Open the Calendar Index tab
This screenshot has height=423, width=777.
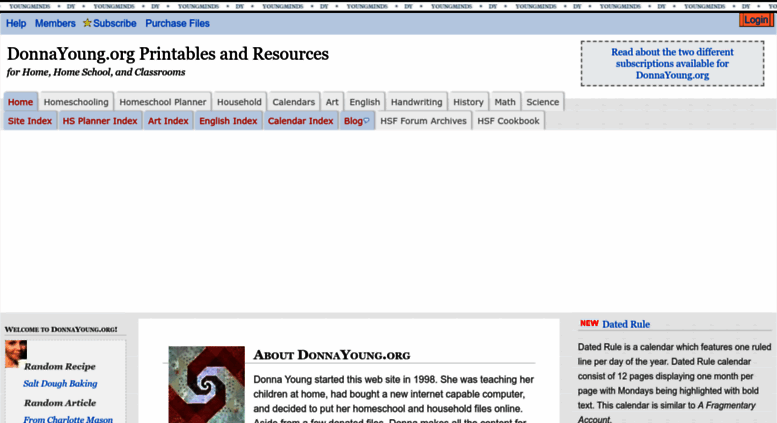301,121
